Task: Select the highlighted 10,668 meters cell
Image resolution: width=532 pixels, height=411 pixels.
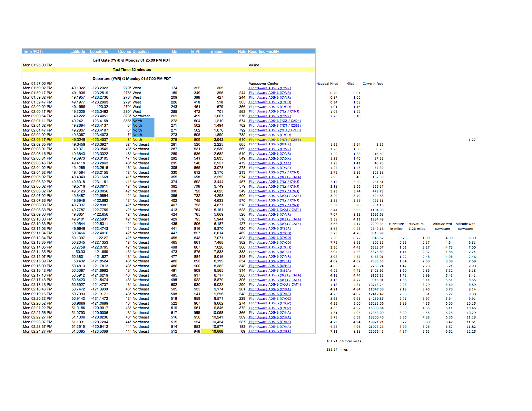Action: (217, 331)
